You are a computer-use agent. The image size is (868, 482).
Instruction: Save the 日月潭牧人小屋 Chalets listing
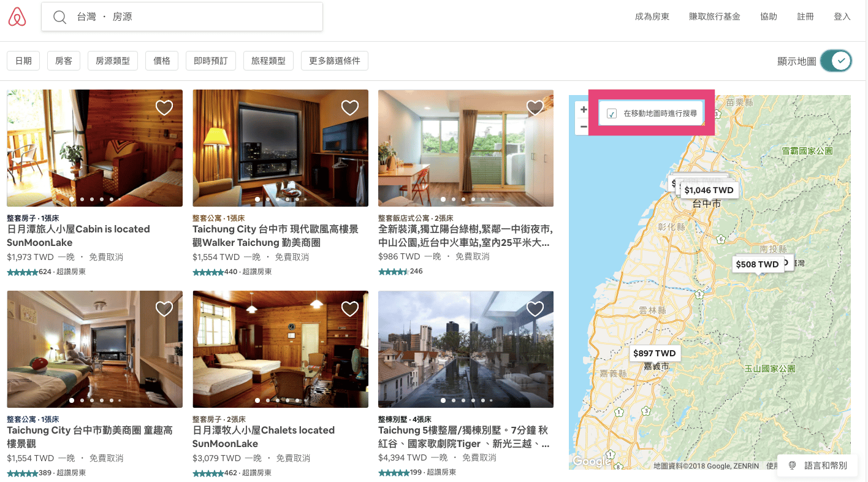(x=350, y=309)
